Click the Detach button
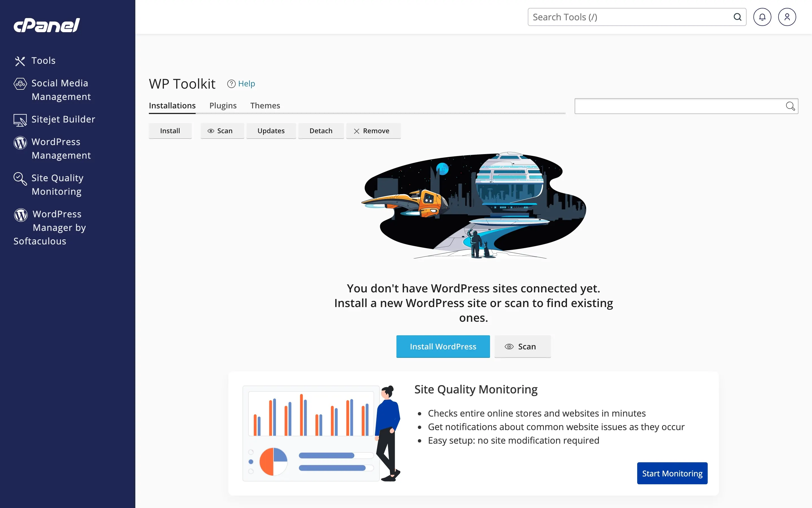The width and height of the screenshot is (812, 508). click(321, 131)
